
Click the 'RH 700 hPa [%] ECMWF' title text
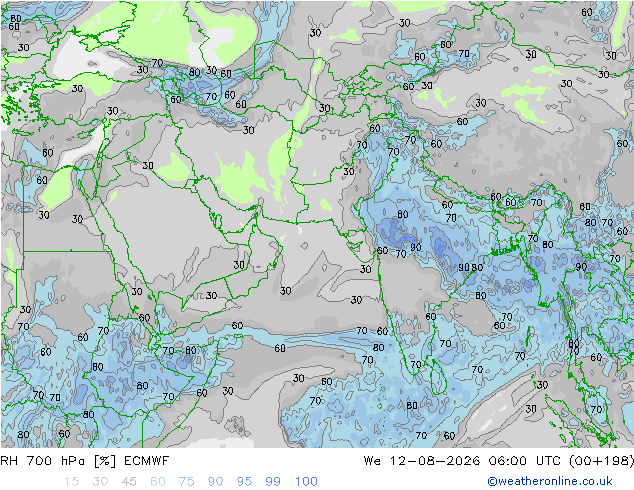point(85,460)
